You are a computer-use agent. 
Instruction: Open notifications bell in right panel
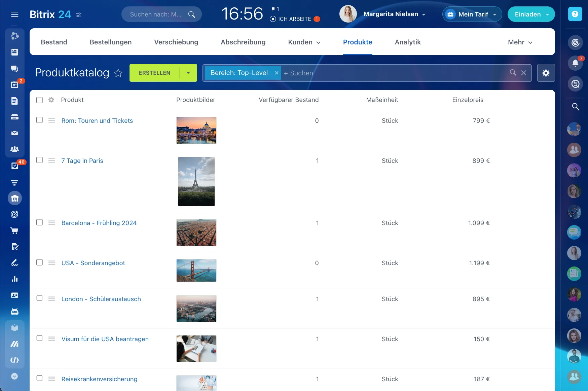pyautogui.click(x=575, y=63)
